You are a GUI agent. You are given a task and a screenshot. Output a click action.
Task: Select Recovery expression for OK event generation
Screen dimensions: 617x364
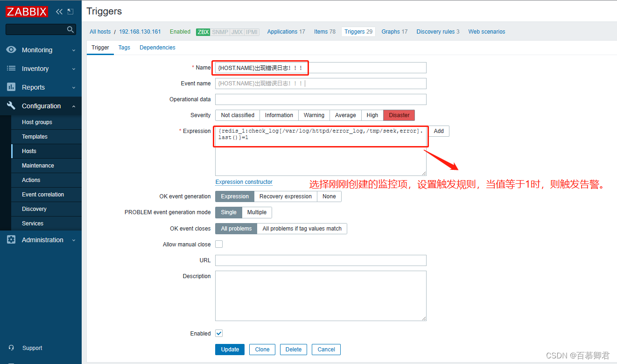coord(286,196)
